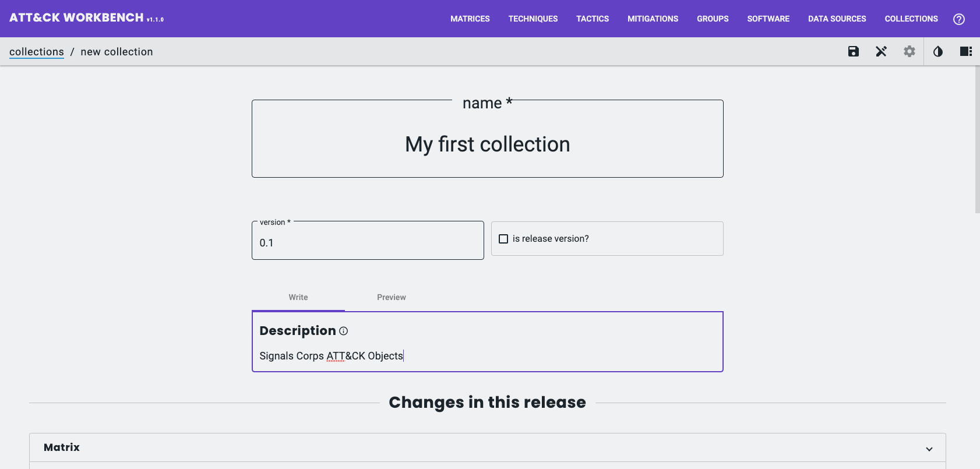
Task: Expand the Matrix section chevron
Action: point(929,449)
